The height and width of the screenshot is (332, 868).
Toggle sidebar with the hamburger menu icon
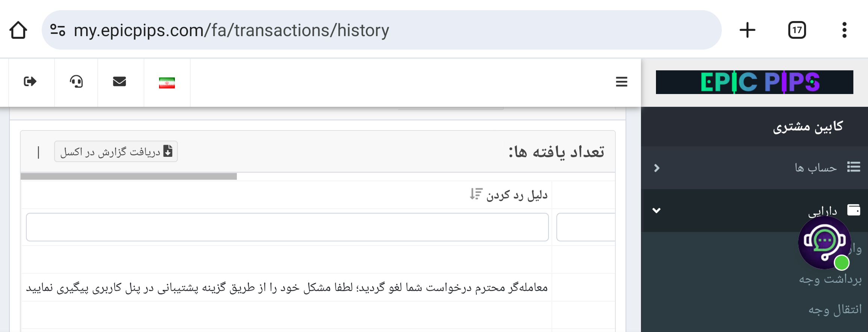pyautogui.click(x=621, y=82)
